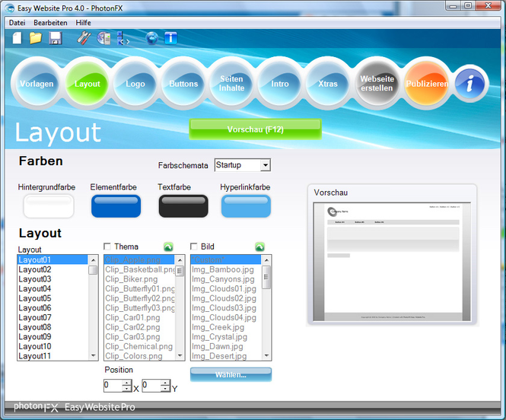This screenshot has height=420, width=506.
Task: Select Img_Crystal.jpg in the Bild list
Action: click(226, 337)
